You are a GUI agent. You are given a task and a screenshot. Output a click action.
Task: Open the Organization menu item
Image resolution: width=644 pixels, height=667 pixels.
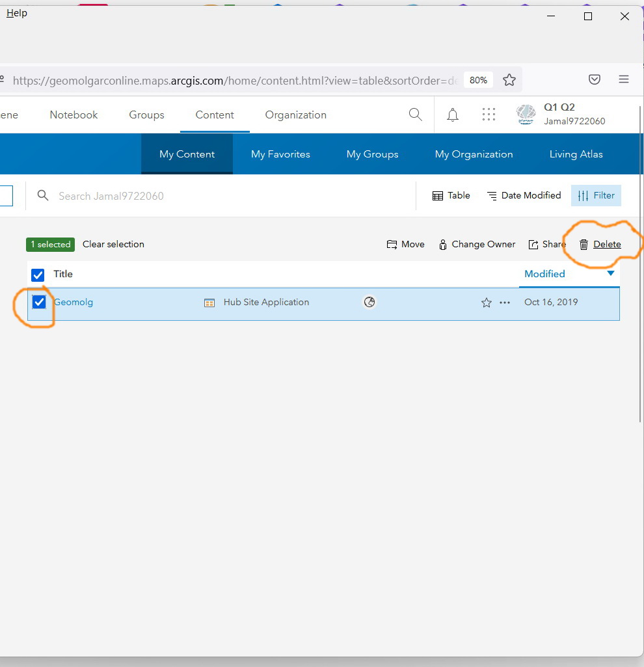295,115
